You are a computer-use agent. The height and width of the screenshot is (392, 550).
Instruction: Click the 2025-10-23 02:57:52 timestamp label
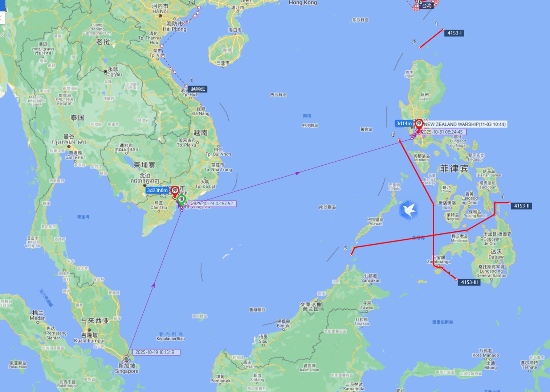click(x=212, y=204)
